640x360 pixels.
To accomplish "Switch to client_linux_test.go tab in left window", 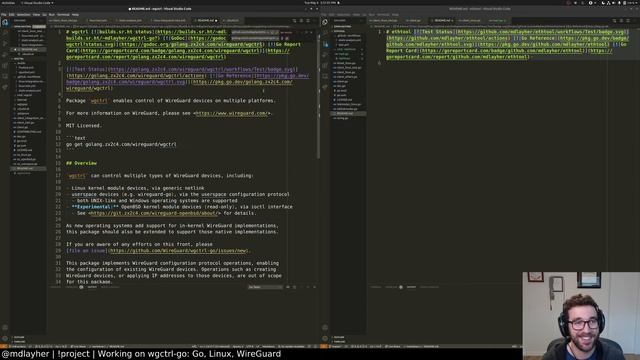I will tap(64, 20).
